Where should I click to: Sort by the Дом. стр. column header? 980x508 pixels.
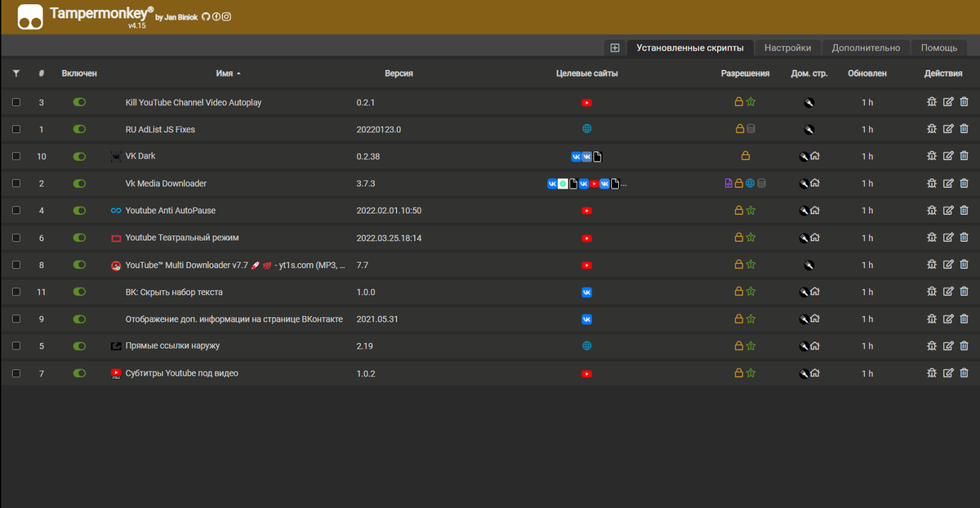(809, 74)
